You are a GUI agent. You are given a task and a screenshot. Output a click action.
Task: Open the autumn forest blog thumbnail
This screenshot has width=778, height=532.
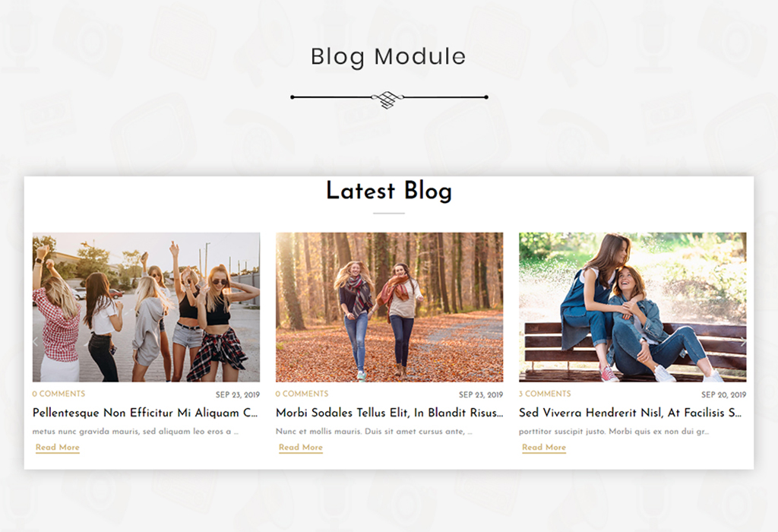click(x=389, y=307)
